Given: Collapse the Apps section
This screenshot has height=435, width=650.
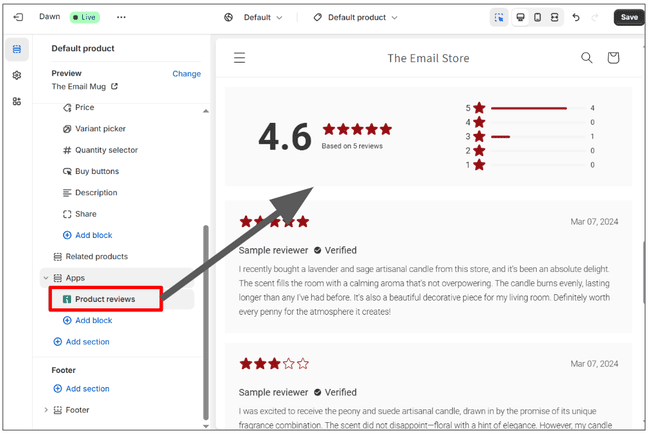Looking at the screenshot, I should [x=45, y=277].
